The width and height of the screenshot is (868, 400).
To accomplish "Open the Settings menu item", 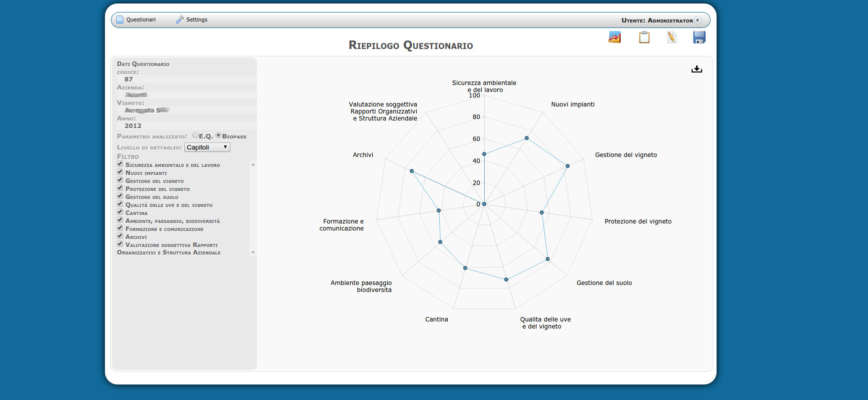I will point(196,20).
